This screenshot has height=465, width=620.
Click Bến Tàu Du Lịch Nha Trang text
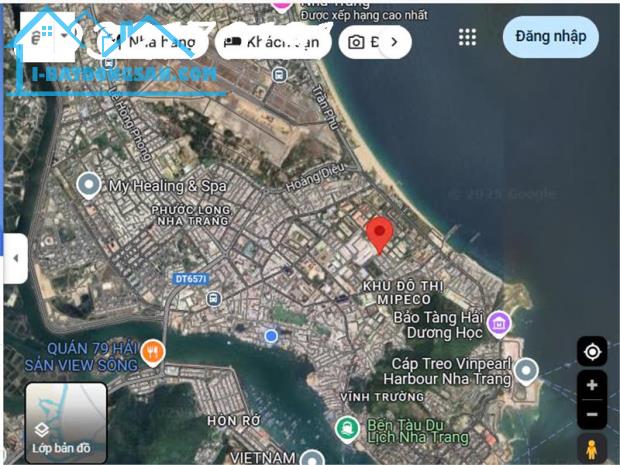pyautogui.click(x=418, y=431)
